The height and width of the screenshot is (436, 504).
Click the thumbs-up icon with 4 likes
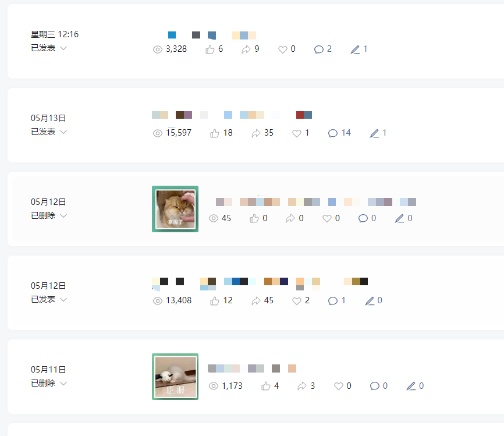266,386
